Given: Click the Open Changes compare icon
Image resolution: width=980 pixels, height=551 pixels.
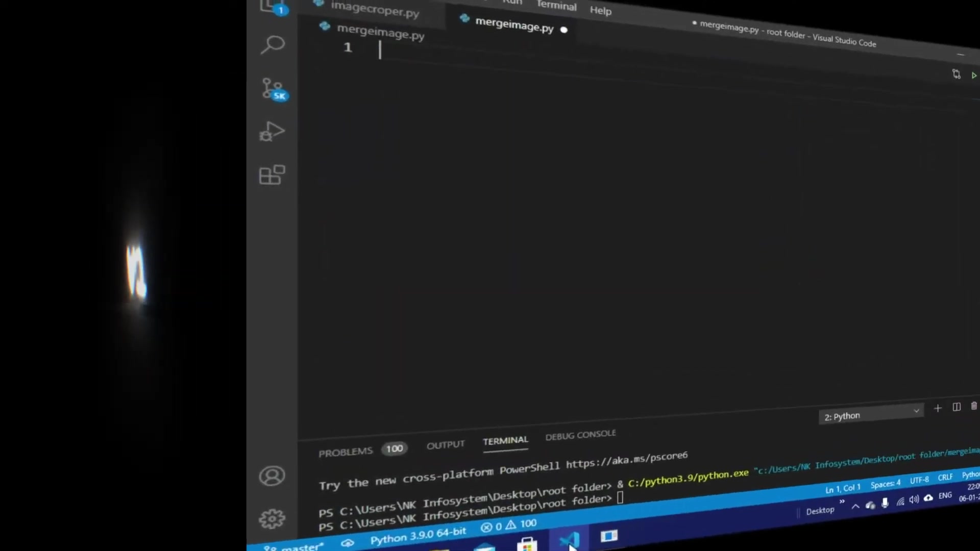Looking at the screenshot, I should pos(957,74).
